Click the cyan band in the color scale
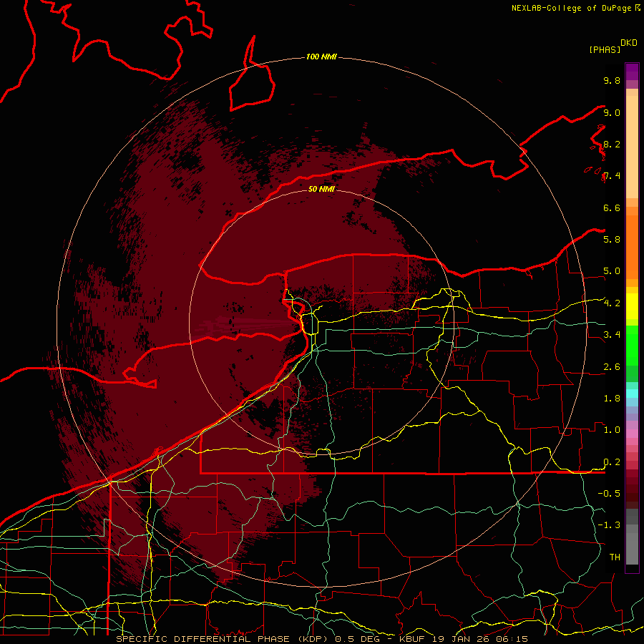The image size is (644, 644). point(632,394)
